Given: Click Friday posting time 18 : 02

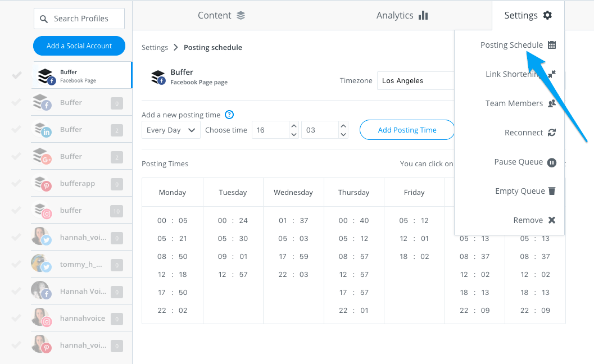Looking at the screenshot, I should click(414, 256).
